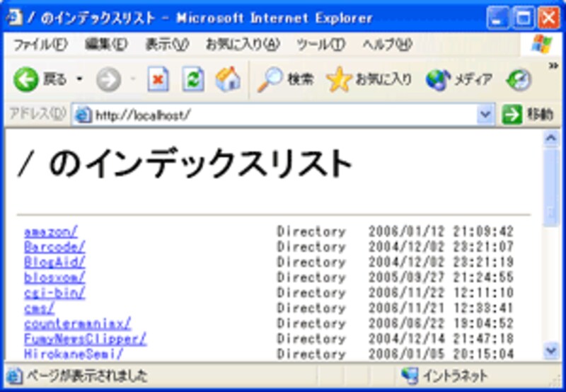566x392 pixels.
Task: Expand toolbar overflow chevron
Action: coord(553,66)
